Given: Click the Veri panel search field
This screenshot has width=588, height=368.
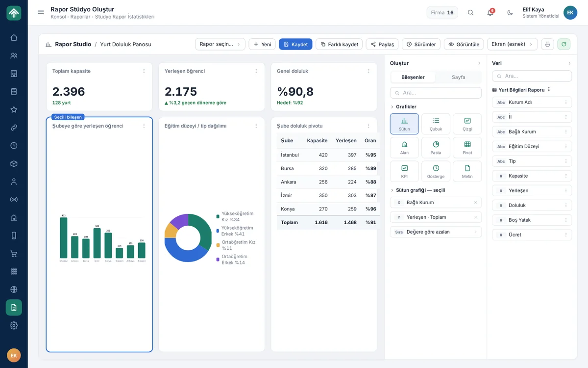Looking at the screenshot, I should [532, 76].
